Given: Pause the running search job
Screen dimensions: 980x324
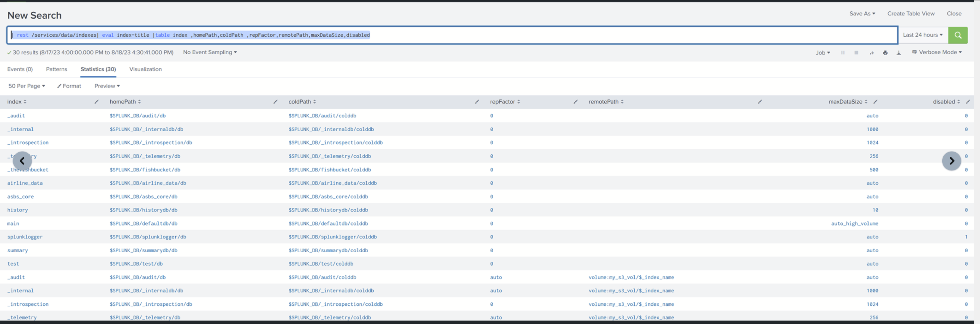Looking at the screenshot, I should point(843,52).
